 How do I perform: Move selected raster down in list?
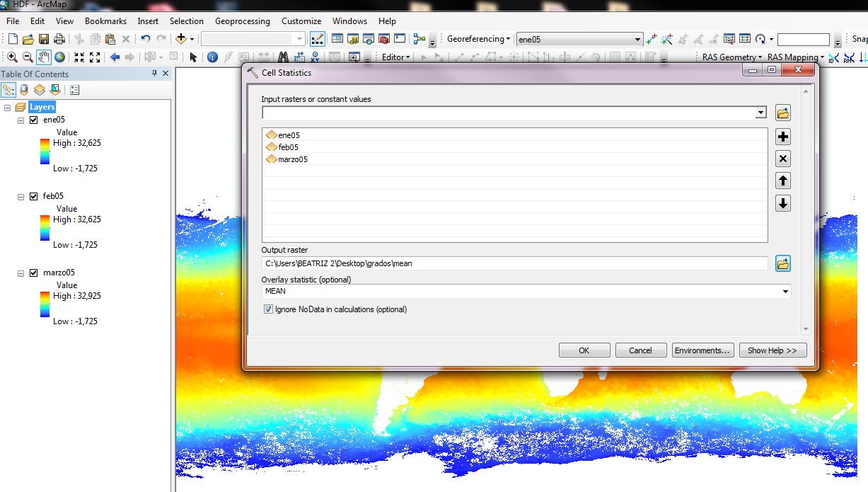click(783, 203)
